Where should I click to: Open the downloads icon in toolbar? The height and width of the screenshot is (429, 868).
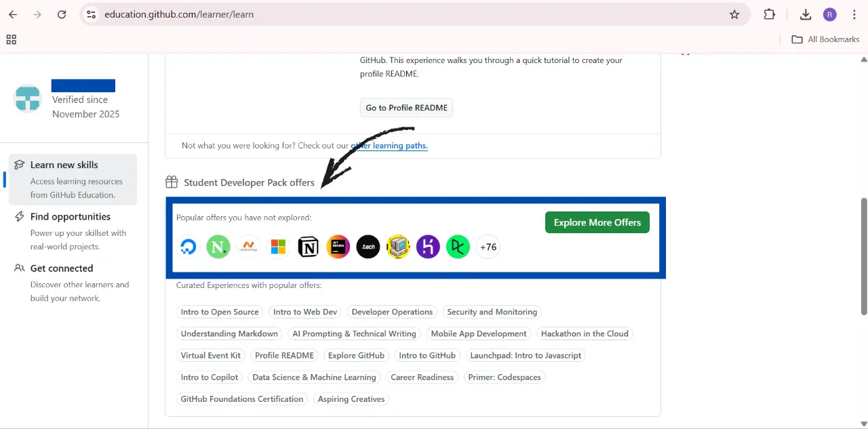(806, 14)
